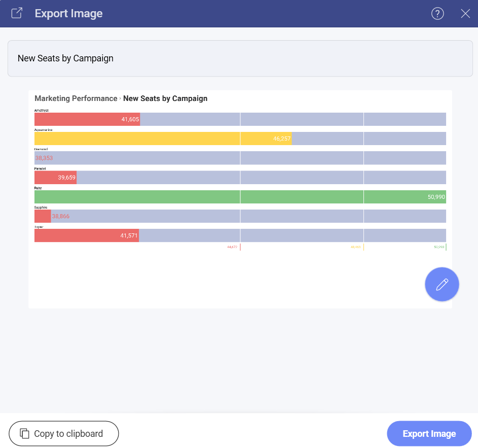Open annotation editor with the pencil button

point(442,284)
